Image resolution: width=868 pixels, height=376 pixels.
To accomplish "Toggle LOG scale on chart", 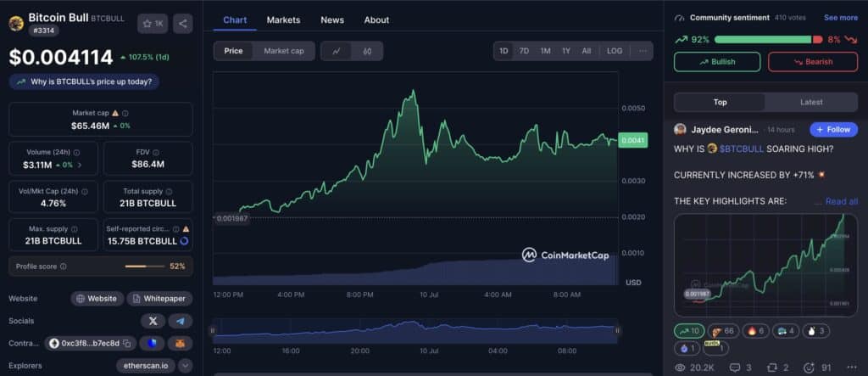I will tap(615, 51).
